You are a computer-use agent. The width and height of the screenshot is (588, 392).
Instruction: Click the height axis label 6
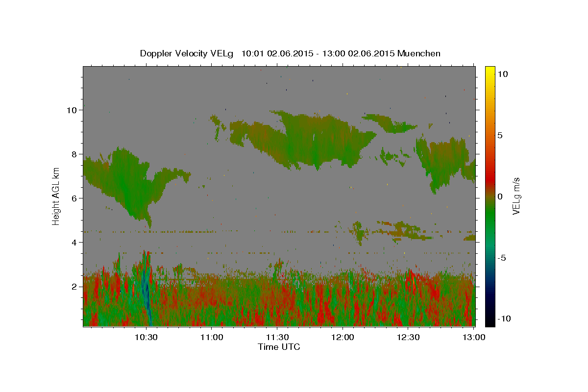coord(74,198)
